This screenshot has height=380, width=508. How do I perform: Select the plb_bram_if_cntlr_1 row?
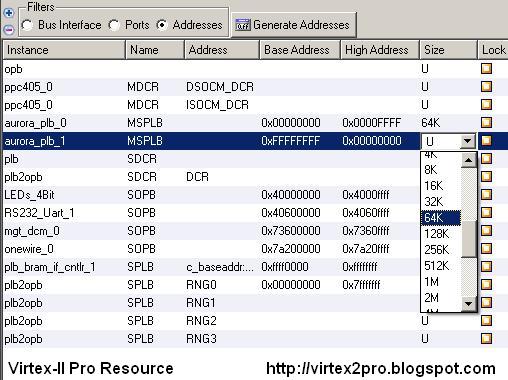click(255, 267)
